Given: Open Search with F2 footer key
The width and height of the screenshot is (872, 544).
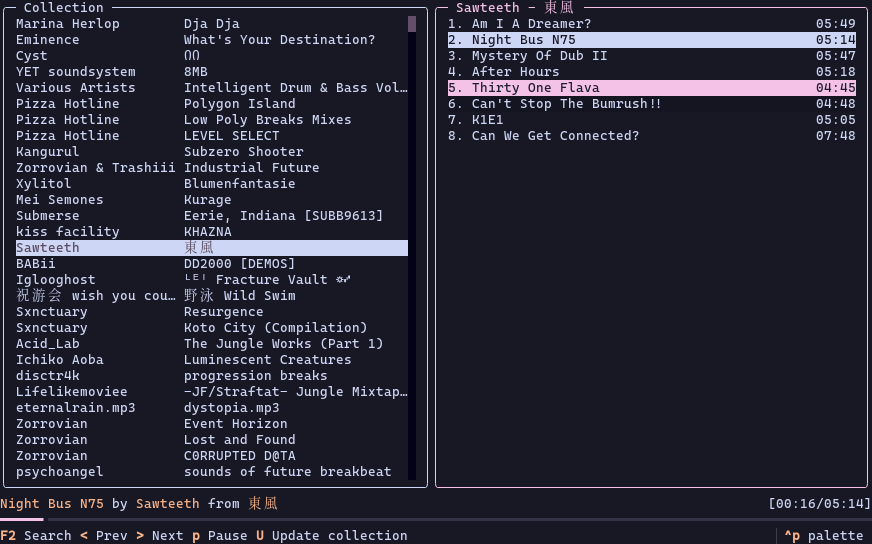Looking at the screenshot, I should 36,536.
